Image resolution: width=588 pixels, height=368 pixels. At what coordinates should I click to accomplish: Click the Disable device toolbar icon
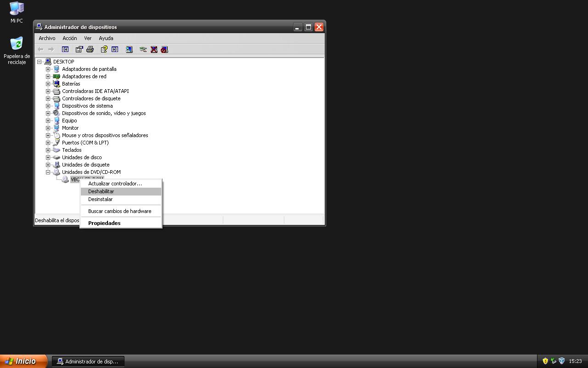click(164, 49)
